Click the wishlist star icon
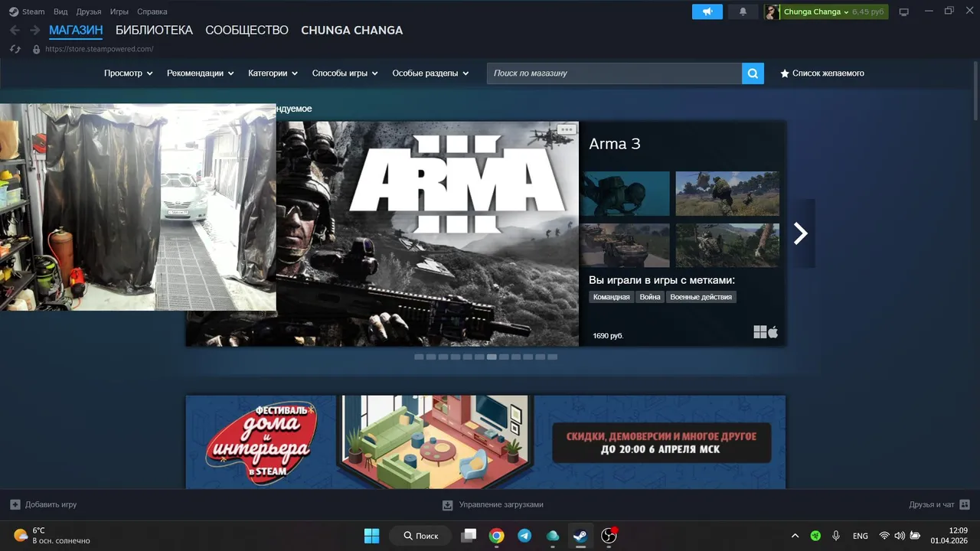The width and height of the screenshot is (980, 551). (785, 73)
